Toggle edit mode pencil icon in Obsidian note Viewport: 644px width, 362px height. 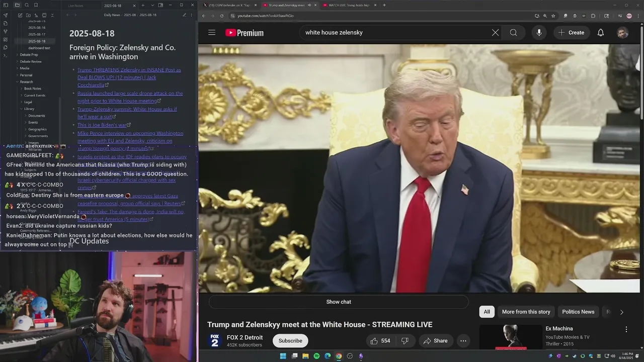(x=184, y=15)
